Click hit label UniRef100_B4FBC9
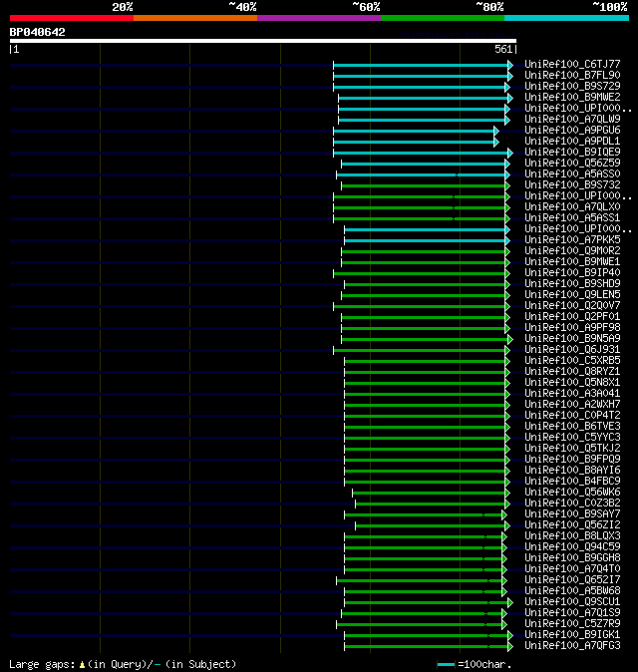The height and width of the screenshot is (672, 638). (572, 482)
